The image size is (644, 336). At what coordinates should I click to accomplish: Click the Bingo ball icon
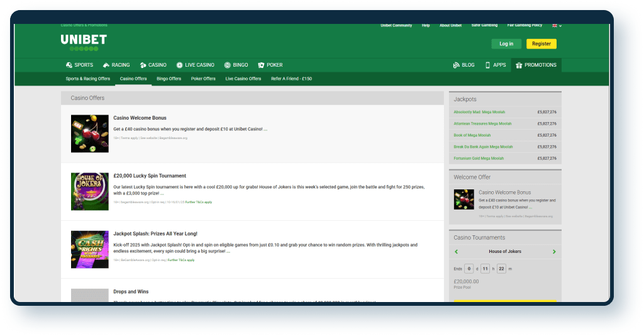pyautogui.click(x=227, y=65)
